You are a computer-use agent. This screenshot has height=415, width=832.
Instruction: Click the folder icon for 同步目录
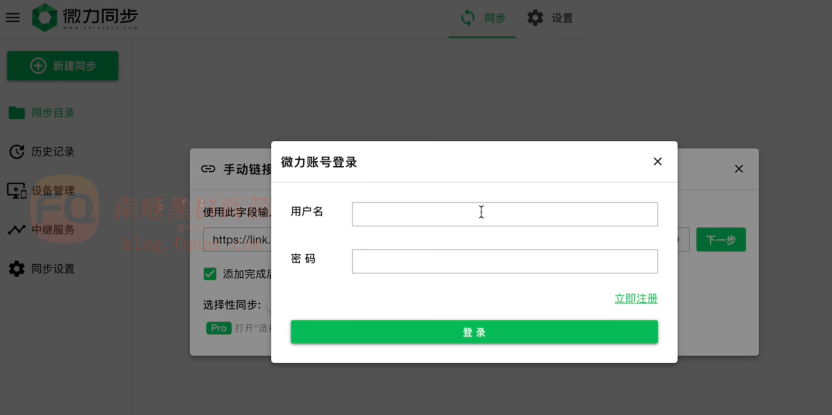pos(16,113)
